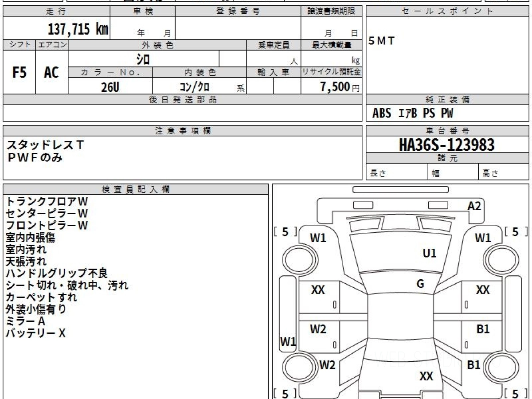Click the 最大積載量 header
Screen dimensions: 532x399
332,45
